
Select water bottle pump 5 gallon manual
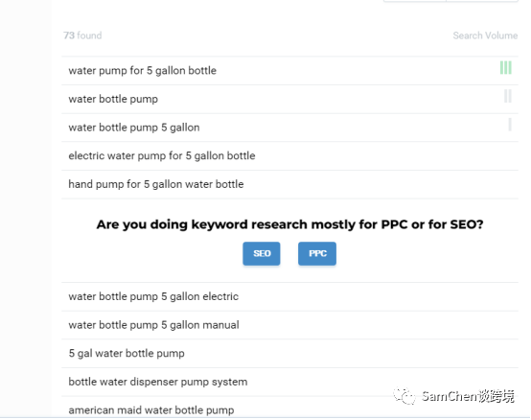point(289,325)
